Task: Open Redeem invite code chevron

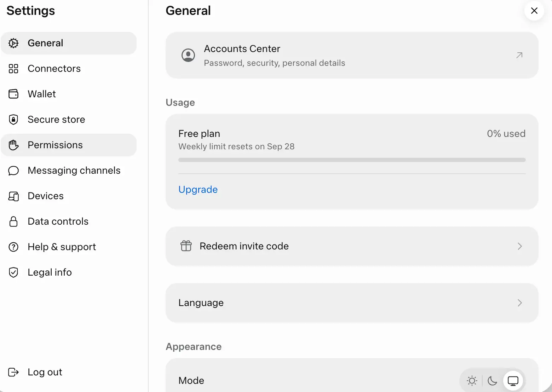Action: [x=519, y=246]
